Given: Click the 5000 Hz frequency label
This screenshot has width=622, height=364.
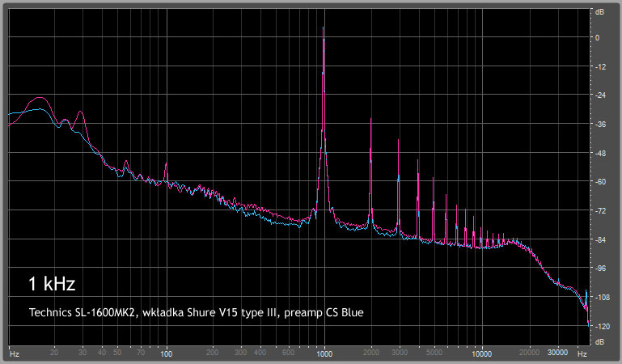Looking at the screenshot, I should [434, 352].
